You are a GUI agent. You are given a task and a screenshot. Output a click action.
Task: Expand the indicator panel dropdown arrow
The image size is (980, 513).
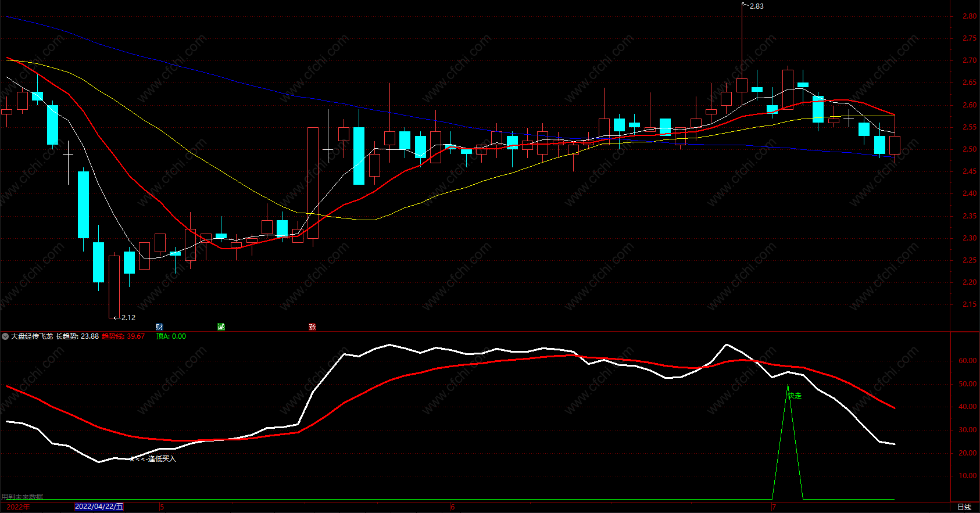tap(5, 336)
